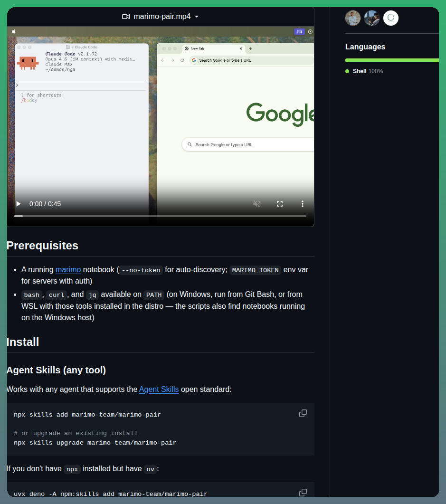This screenshot has height=504, width=446.
Task: Click the purple menu bar icon in video
Action: click(x=300, y=31)
